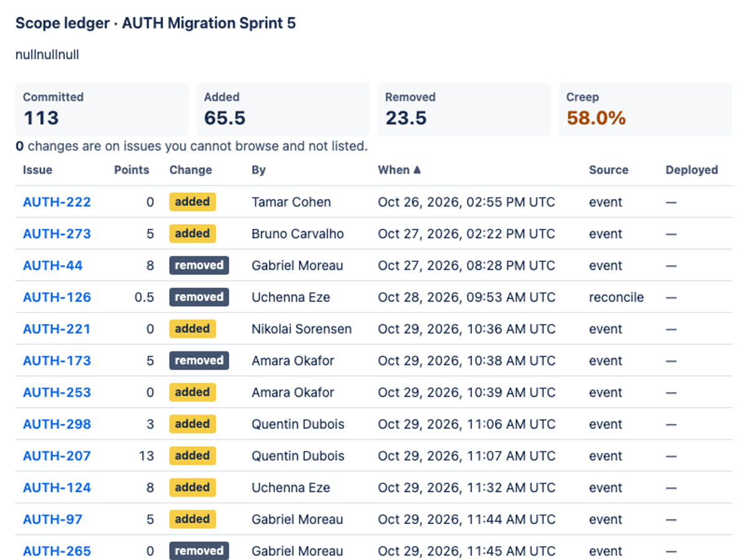747x560 pixels.
Task: Click the added badge for AUTH-207
Action: coord(192,455)
